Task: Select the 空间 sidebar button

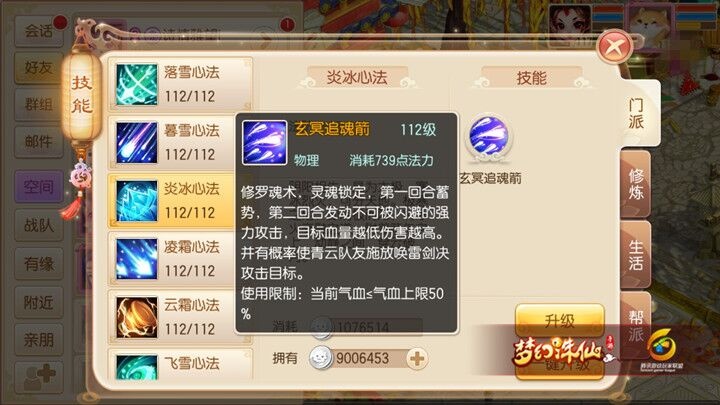Action: coord(39,186)
